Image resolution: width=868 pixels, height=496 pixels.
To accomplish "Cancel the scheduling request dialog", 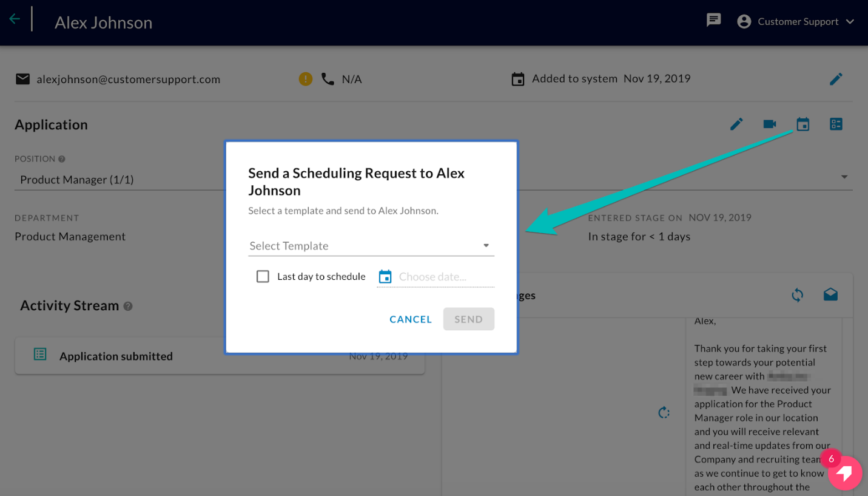I will (x=411, y=319).
